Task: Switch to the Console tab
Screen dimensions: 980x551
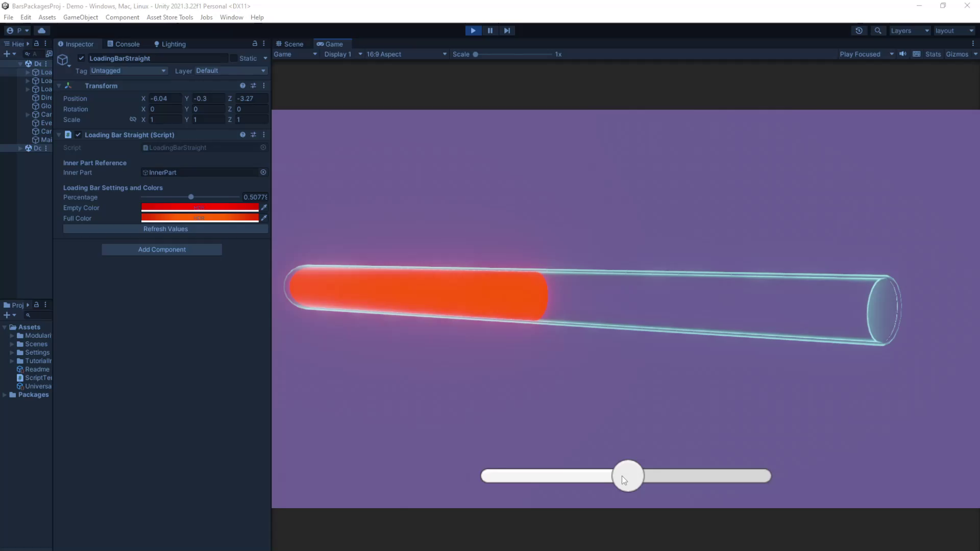Action: click(x=124, y=44)
